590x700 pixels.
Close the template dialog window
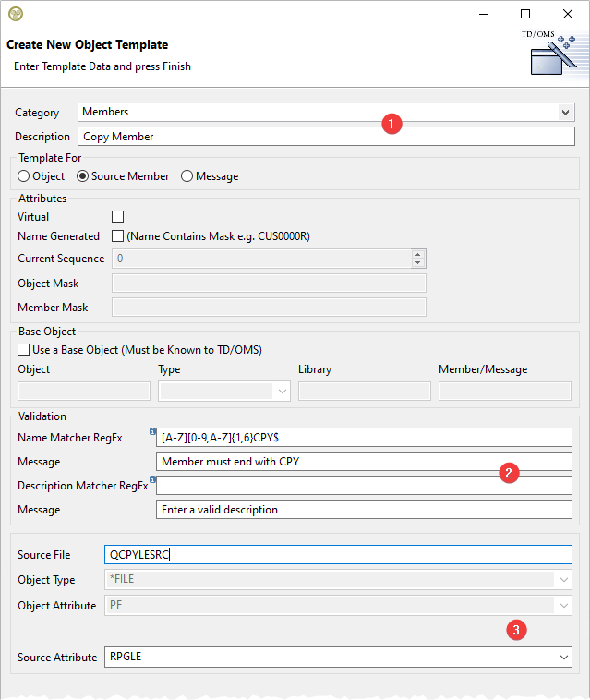click(568, 14)
